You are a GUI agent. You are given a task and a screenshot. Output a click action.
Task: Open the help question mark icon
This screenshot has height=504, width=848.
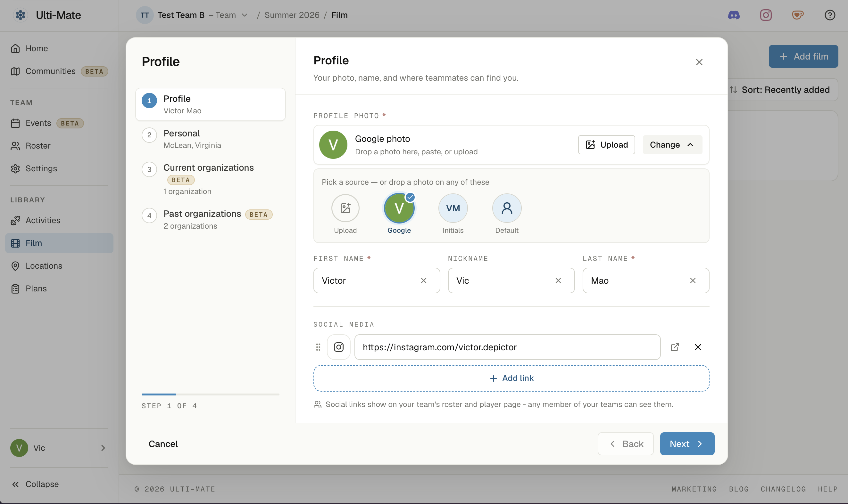(x=830, y=15)
